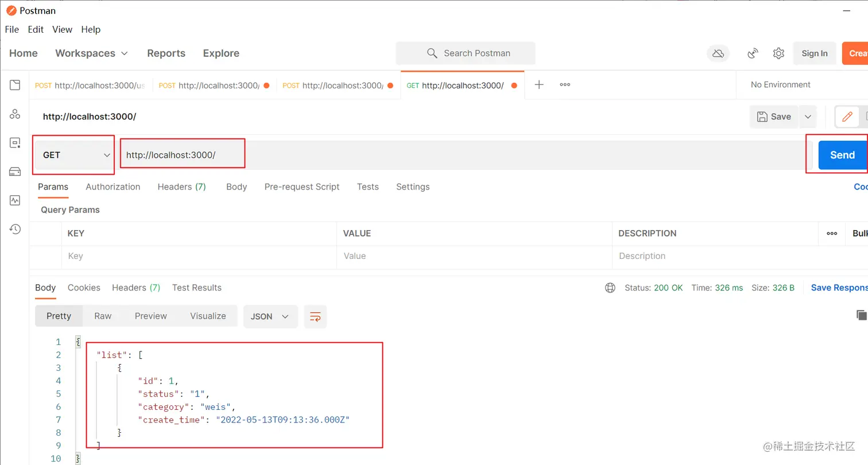868x465 pixels.
Task: Open the GET method dropdown
Action: [x=75, y=155]
